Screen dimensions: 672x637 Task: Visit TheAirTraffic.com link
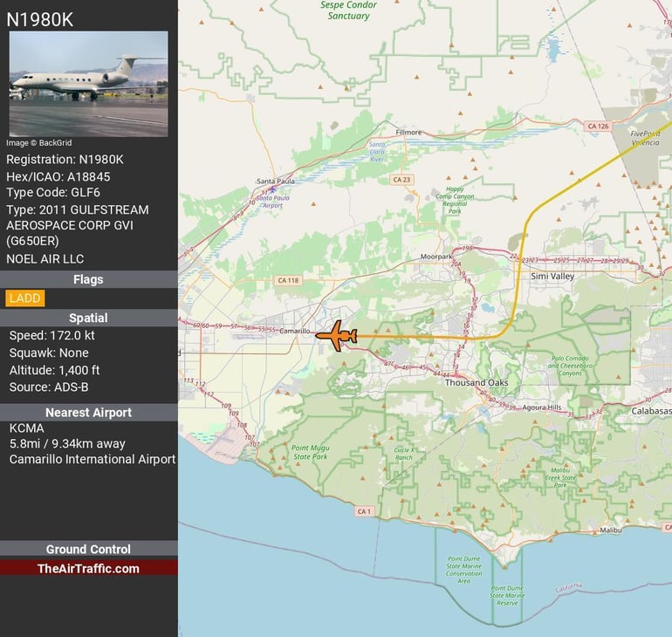tap(88, 568)
